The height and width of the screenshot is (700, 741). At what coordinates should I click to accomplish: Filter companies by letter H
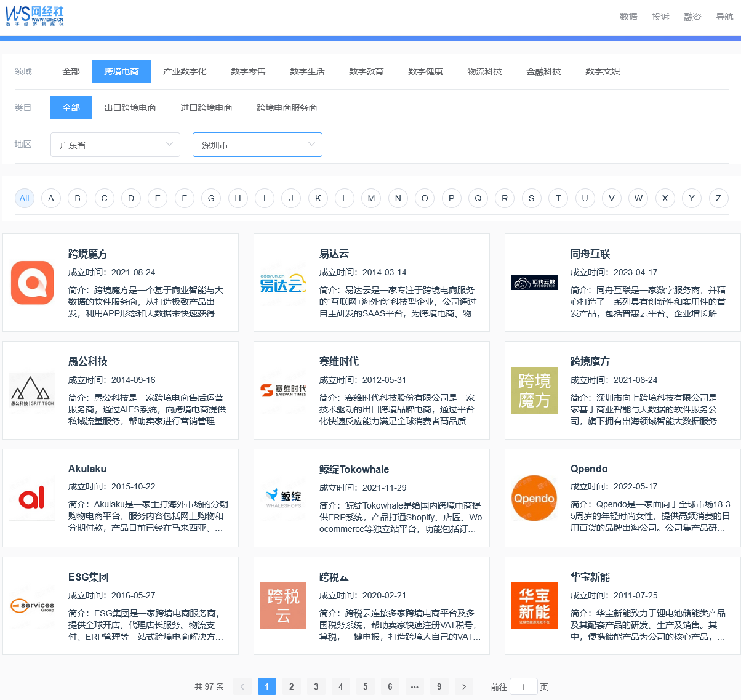pos(238,198)
